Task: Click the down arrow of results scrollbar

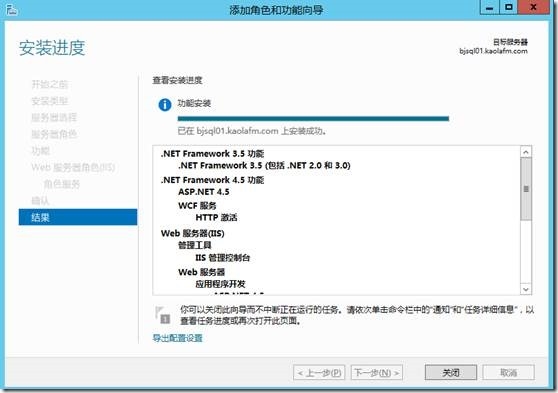Action: (x=526, y=289)
